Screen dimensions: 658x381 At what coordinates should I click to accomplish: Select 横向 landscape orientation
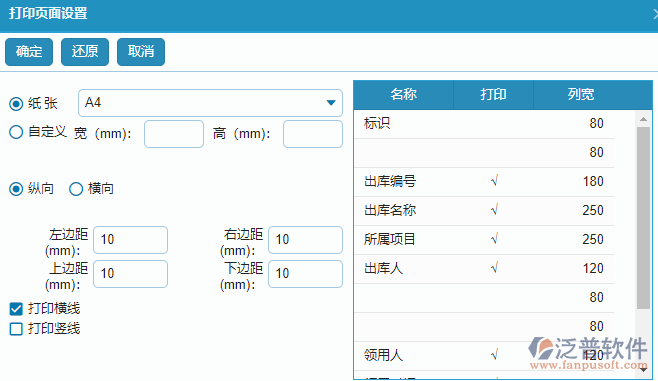pos(76,189)
